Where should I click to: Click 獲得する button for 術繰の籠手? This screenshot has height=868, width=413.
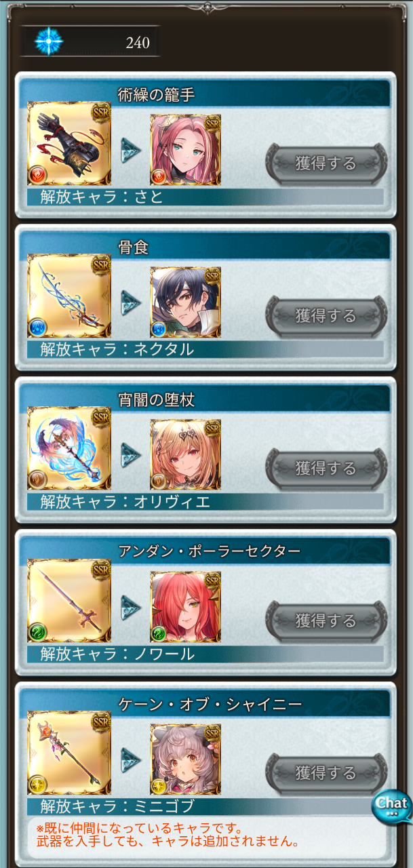pyautogui.click(x=326, y=163)
